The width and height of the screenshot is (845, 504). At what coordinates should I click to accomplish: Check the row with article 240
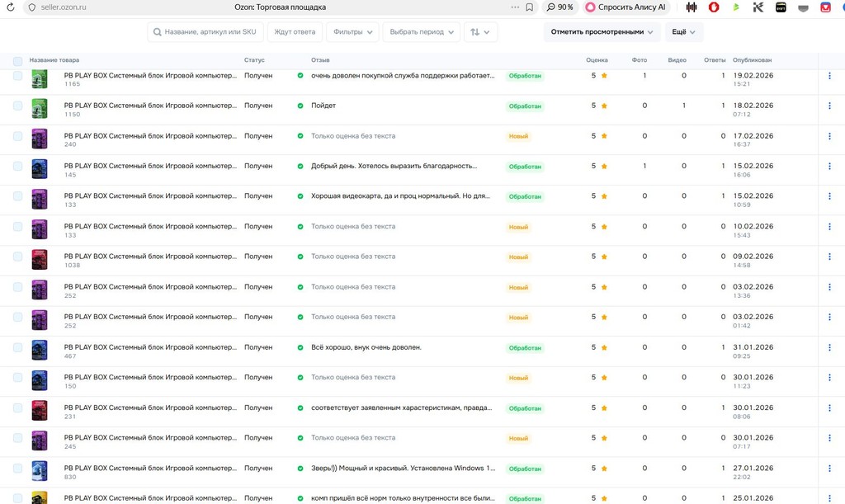(18, 136)
